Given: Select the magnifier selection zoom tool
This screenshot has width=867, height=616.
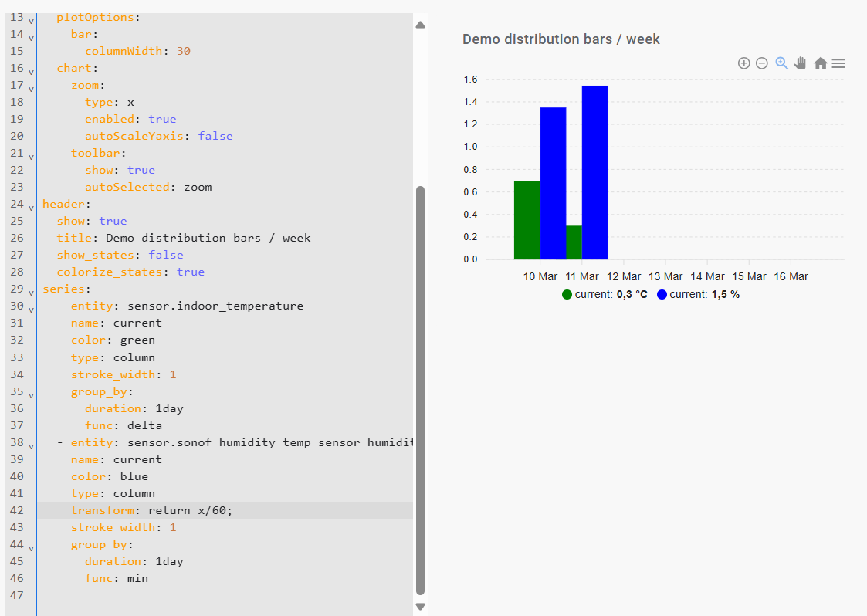Looking at the screenshot, I should pyautogui.click(x=781, y=63).
